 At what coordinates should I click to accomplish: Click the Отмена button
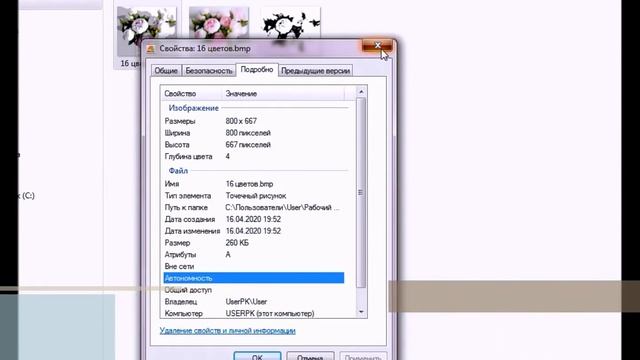(x=310, y=356)
